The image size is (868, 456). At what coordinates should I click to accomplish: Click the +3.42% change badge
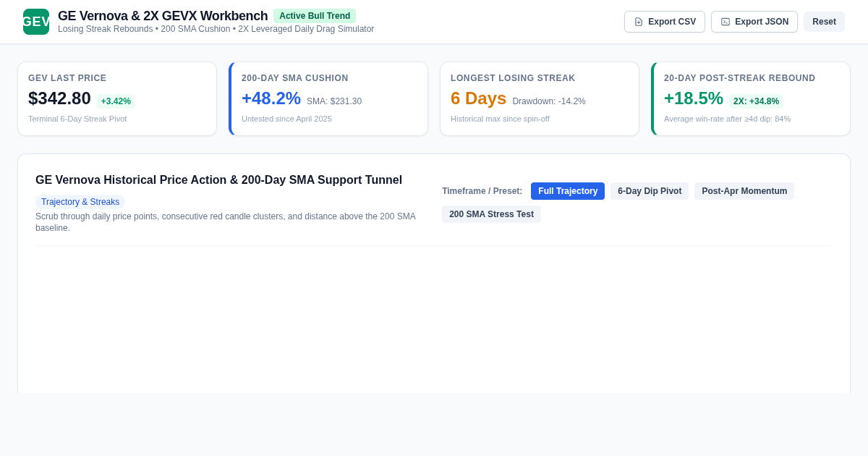pos(116,101)
